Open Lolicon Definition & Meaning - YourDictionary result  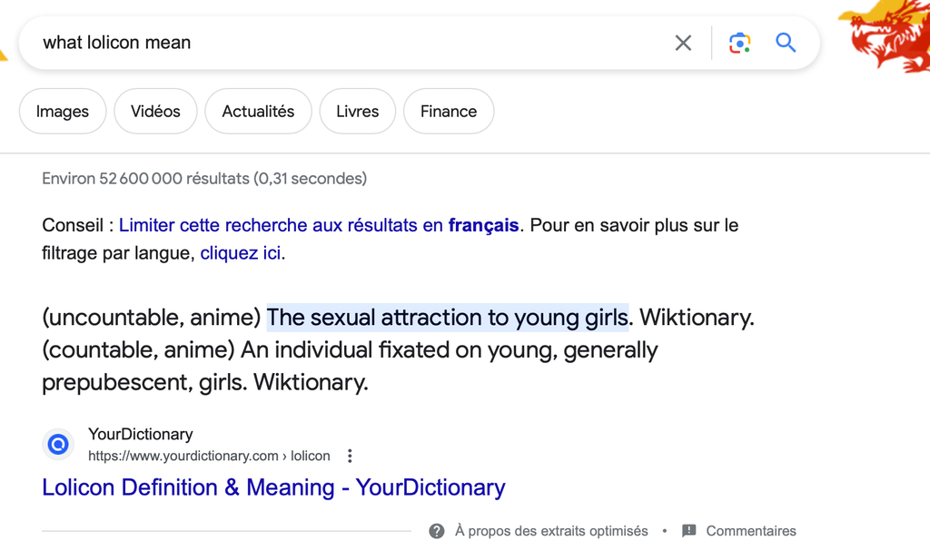click(x=273, y=487)
